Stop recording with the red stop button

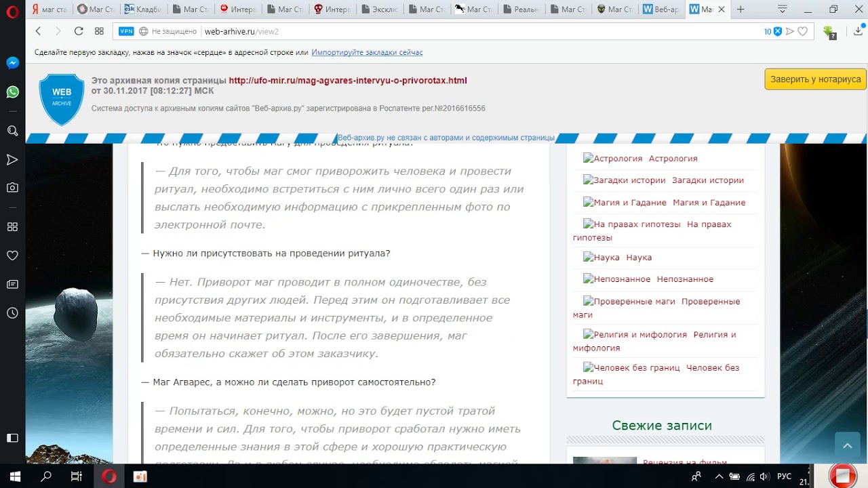[843, 475]
